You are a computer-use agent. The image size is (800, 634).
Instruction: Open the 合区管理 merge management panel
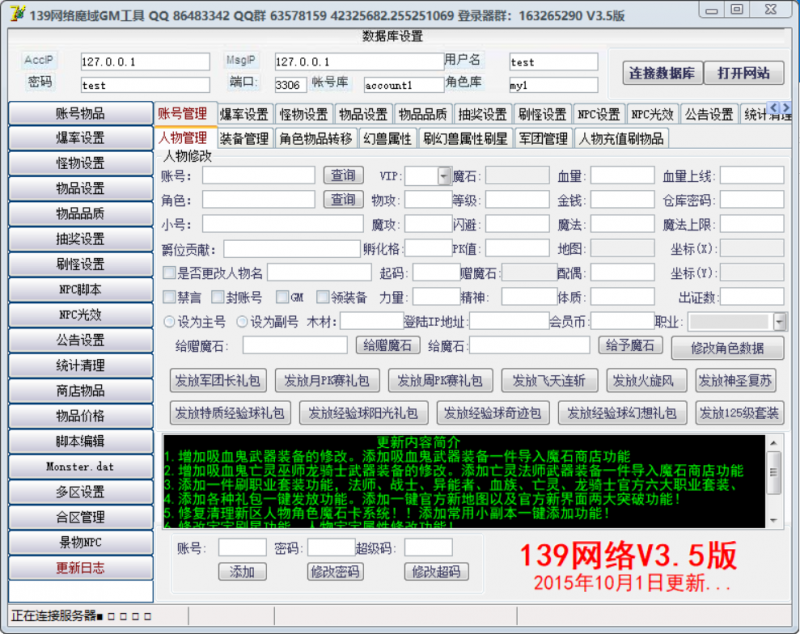(75, 516)
